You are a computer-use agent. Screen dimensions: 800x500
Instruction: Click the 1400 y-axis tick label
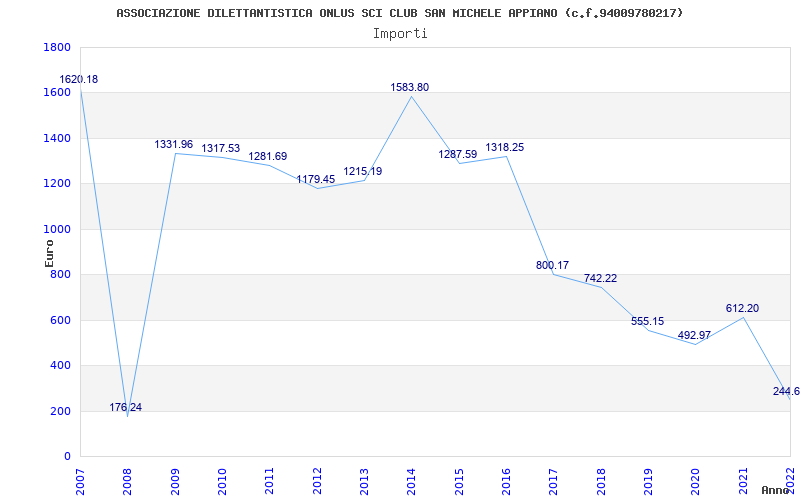pyautogui.click(x=57, y=139)
